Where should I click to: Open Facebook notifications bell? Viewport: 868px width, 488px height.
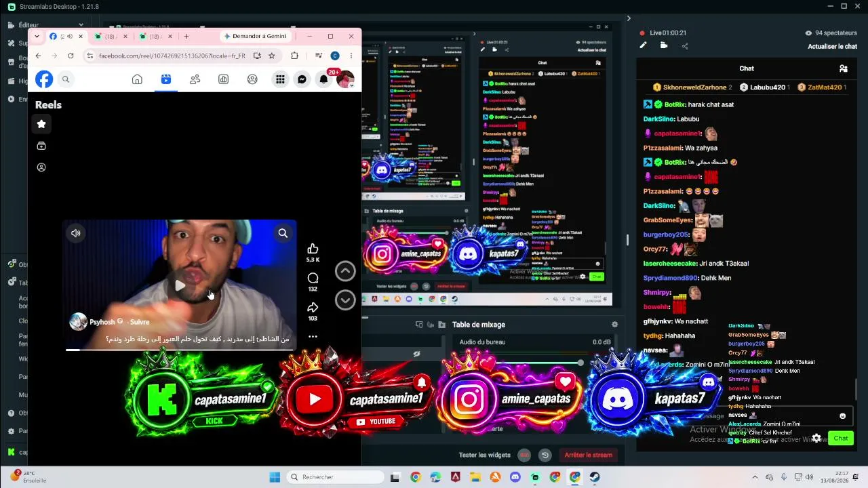pos(324,79)
